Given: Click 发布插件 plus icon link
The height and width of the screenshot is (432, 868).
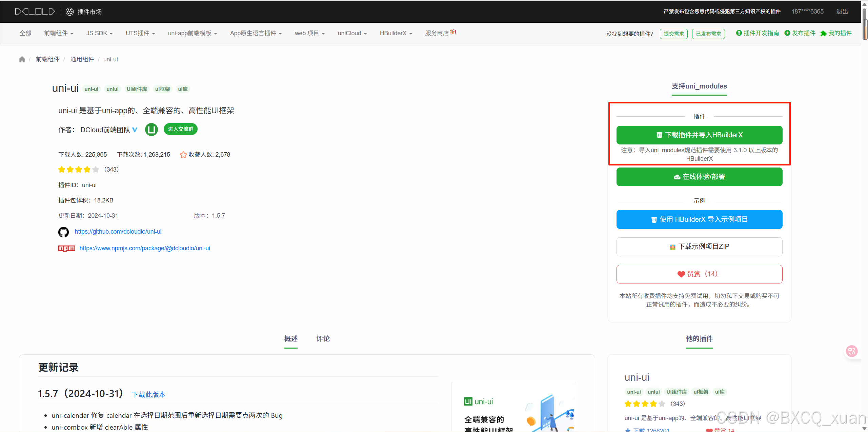Looking at the screenshot, I should [x=800, y=33].
